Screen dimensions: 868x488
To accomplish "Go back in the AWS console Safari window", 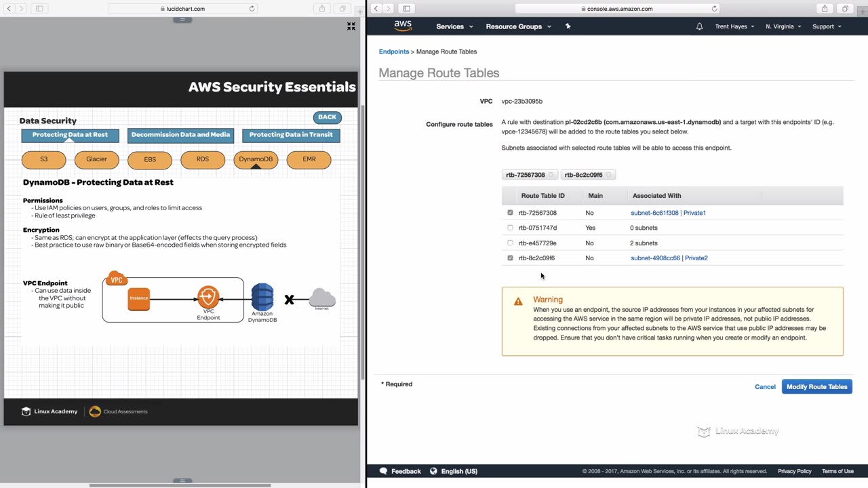I will click(376, 9).
